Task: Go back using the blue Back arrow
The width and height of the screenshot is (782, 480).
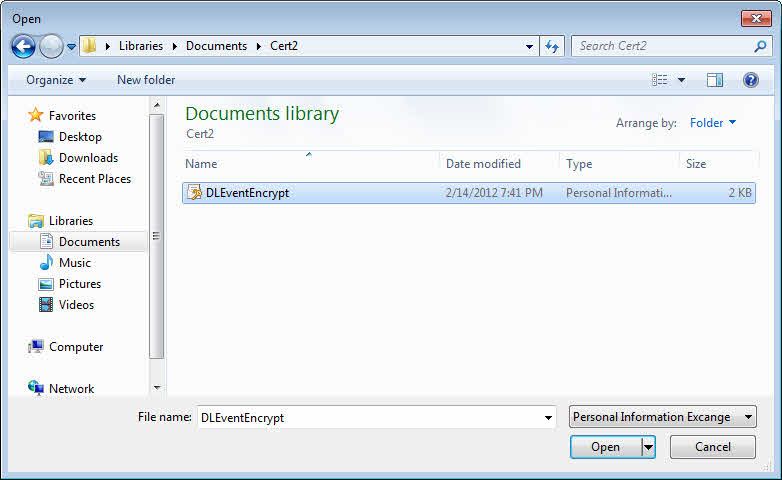Action: [23, 47]
